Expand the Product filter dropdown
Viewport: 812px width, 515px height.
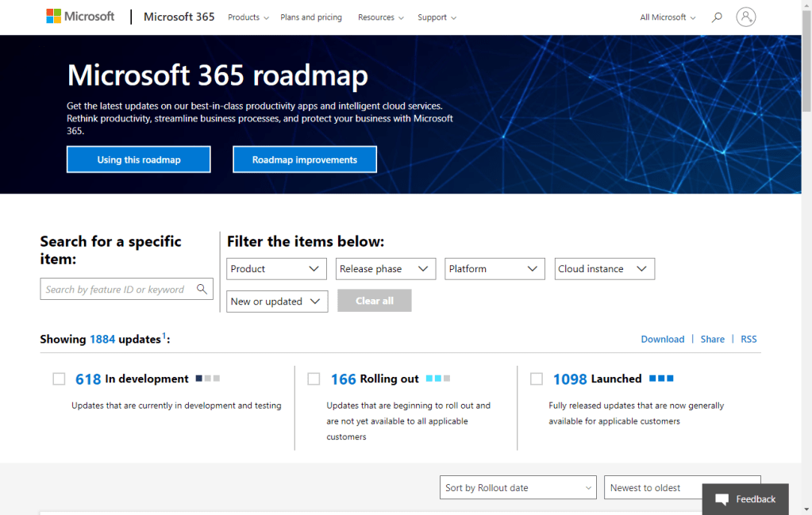[276, 269]
